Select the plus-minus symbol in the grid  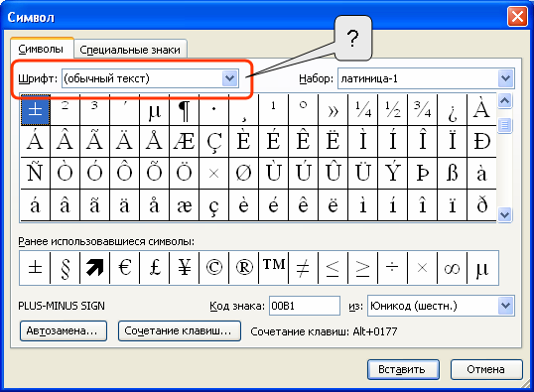[x=36, y=110]
